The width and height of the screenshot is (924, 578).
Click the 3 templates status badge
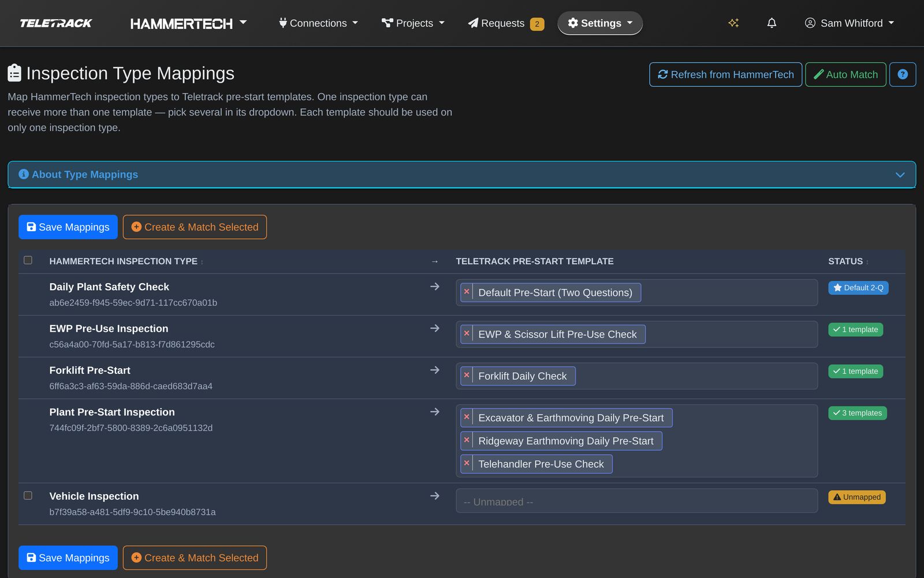(x=857, y=413)
